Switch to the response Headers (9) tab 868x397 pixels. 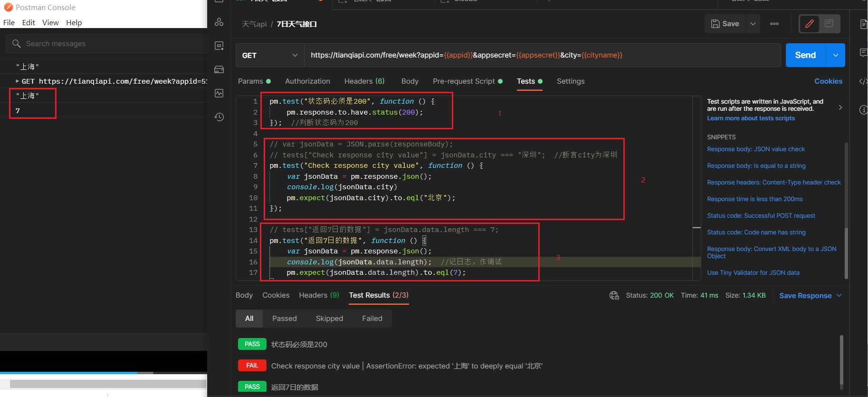319,295
